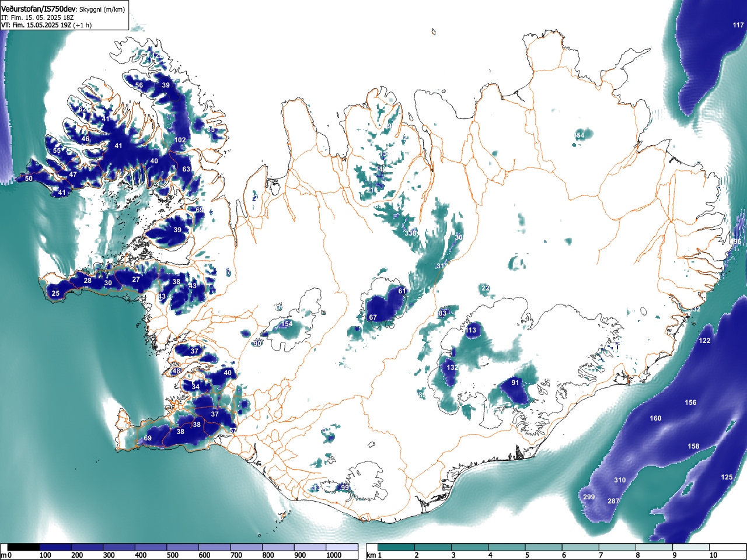Click the black 0–100 m legend swatch

pyautogui.click(x=23, y=548)
